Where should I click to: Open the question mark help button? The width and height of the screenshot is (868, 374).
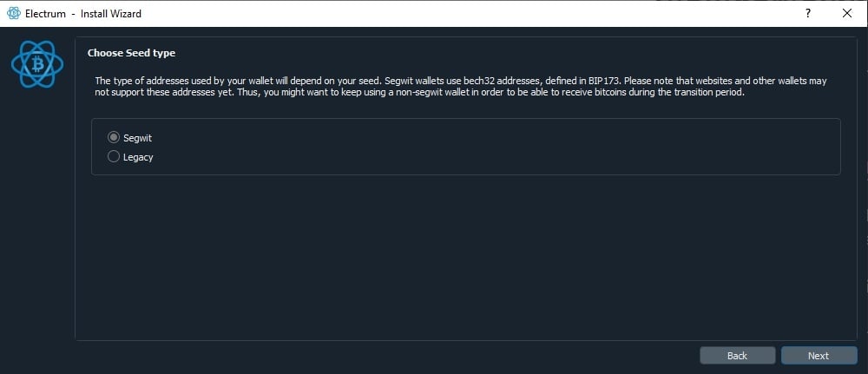click(x=808, y=13)
